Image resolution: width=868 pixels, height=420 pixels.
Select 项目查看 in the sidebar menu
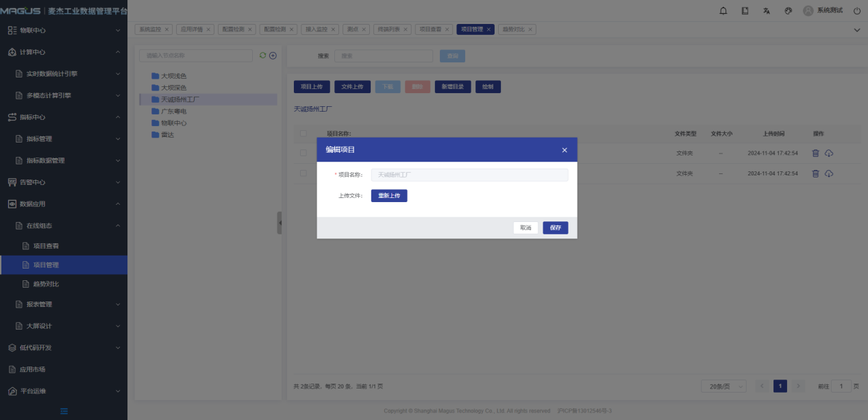click(51, 245)
